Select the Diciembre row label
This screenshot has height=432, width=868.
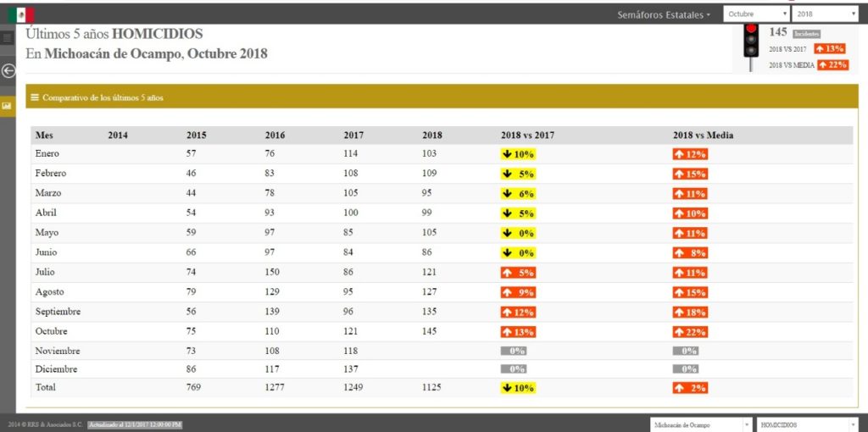56,369
